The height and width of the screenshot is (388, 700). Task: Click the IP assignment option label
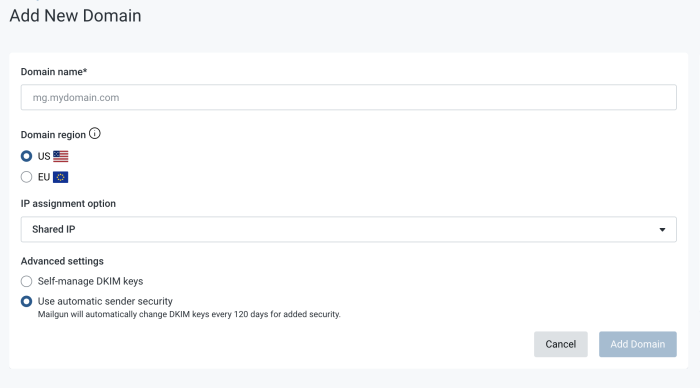68,204
